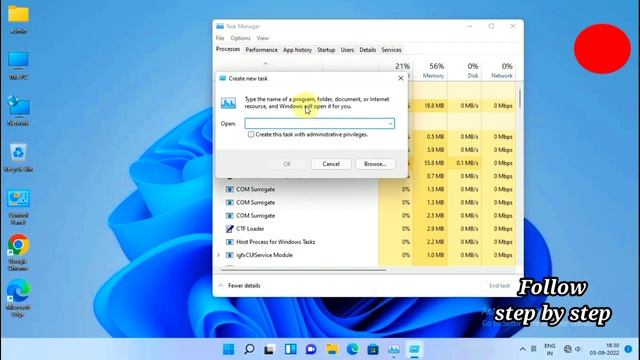Click the CTF Loader process icon
Image resolution: width=640 pixels, height=360 pixels.
tap(229, 229)
